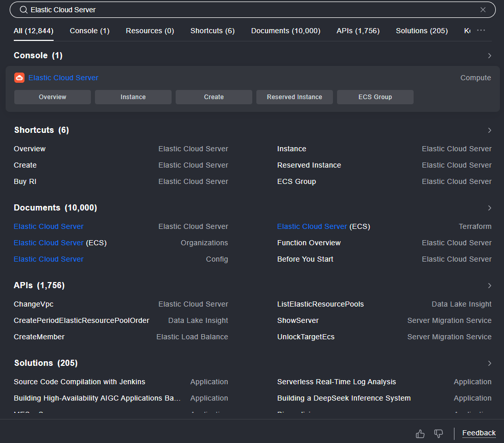Switch to the Solutions (205) tab
Viewport: 504px width, 443px height.
click(422, 31)
